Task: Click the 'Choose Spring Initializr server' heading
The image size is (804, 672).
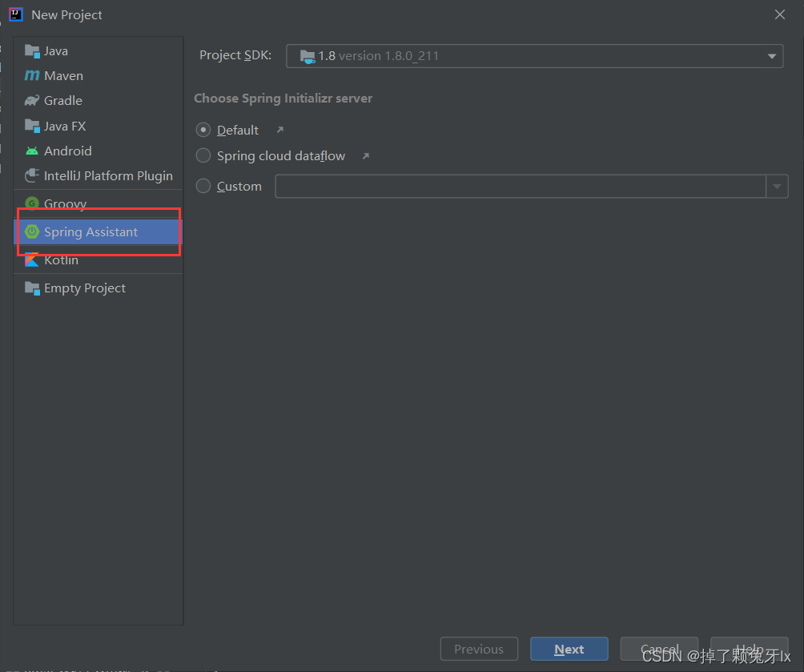Action: point(283,98)
